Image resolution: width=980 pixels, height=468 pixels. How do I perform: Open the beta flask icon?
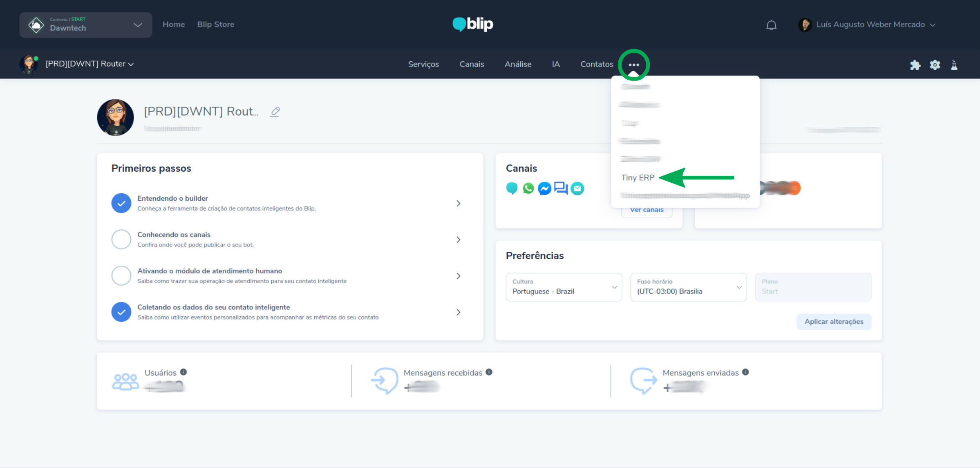pos(954,65)
